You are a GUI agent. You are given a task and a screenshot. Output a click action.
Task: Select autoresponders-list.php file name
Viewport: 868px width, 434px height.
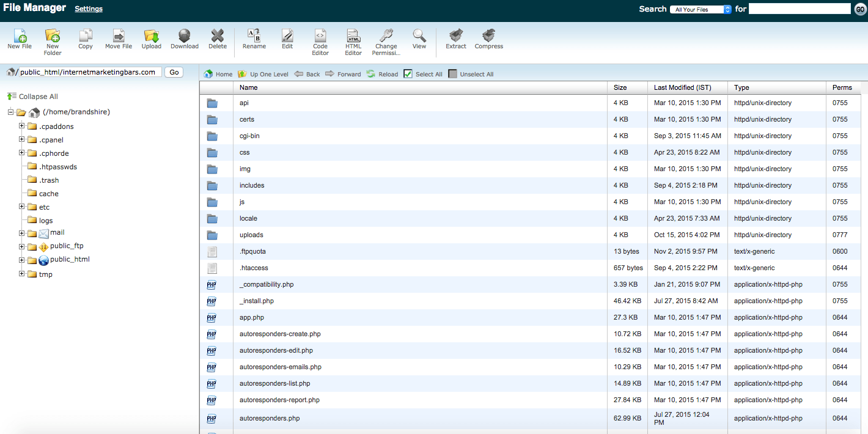[274, 383]
